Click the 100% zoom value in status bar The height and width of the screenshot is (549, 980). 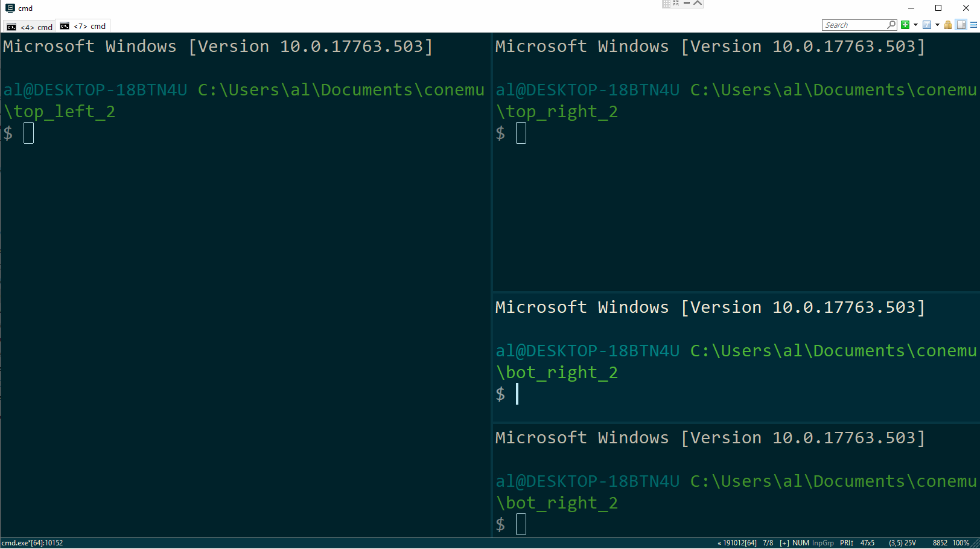(x=961, y=543)
